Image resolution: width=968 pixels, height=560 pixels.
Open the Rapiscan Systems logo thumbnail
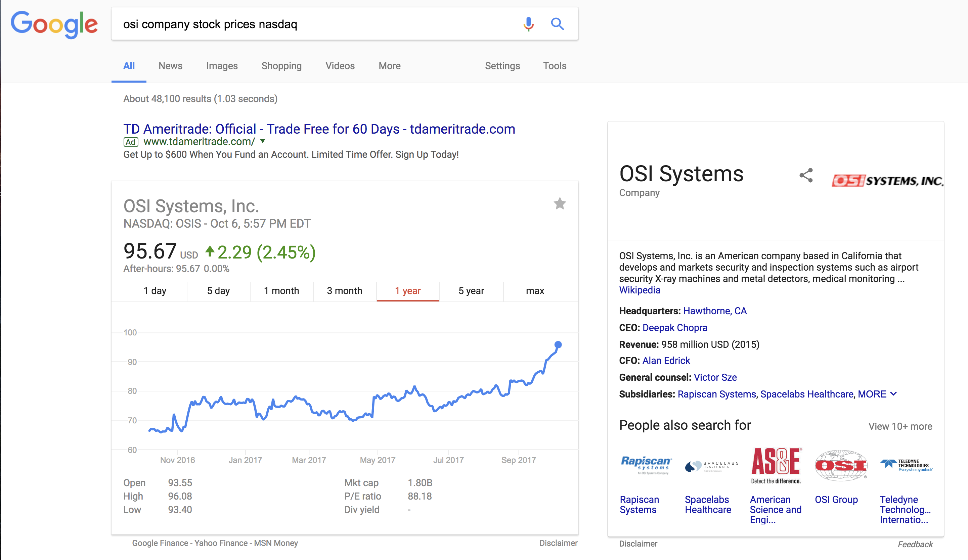[646, 465]
